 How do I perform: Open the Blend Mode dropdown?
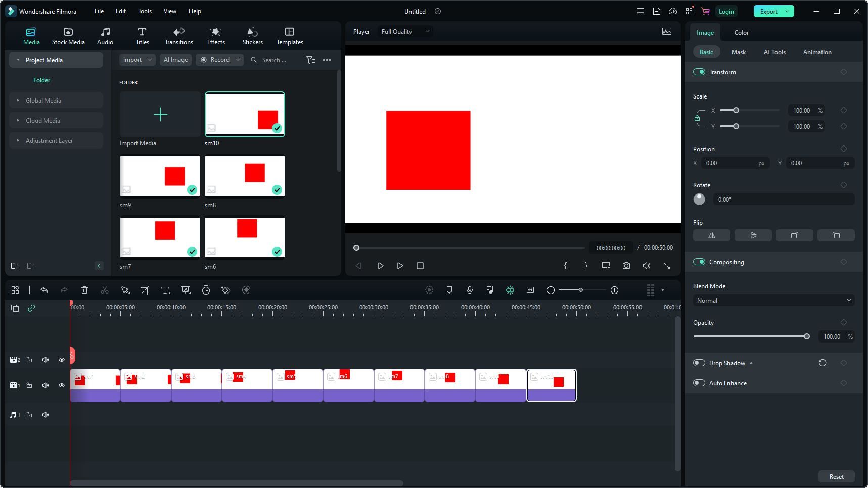[x=773, y=300]
